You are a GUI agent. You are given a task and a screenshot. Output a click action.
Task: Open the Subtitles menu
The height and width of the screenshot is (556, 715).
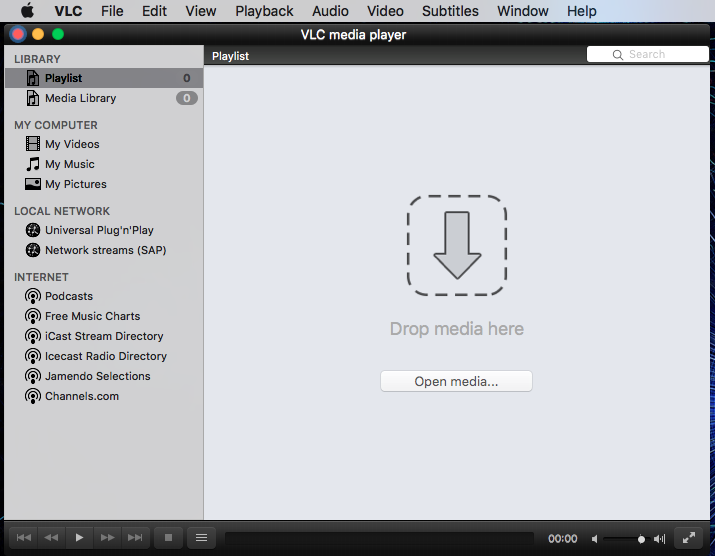click(450, 11)
